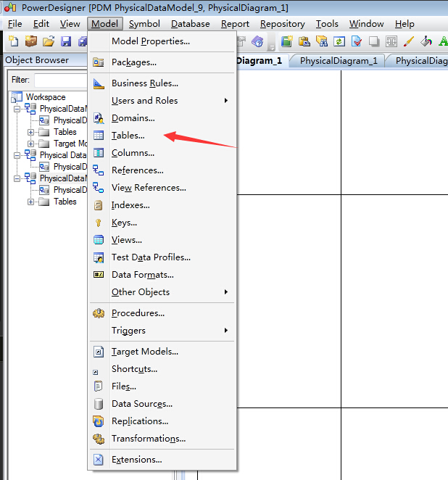Click the fill color paint bucket icon
The width and height of the screenshot is (448, 480).
[426, 41]
